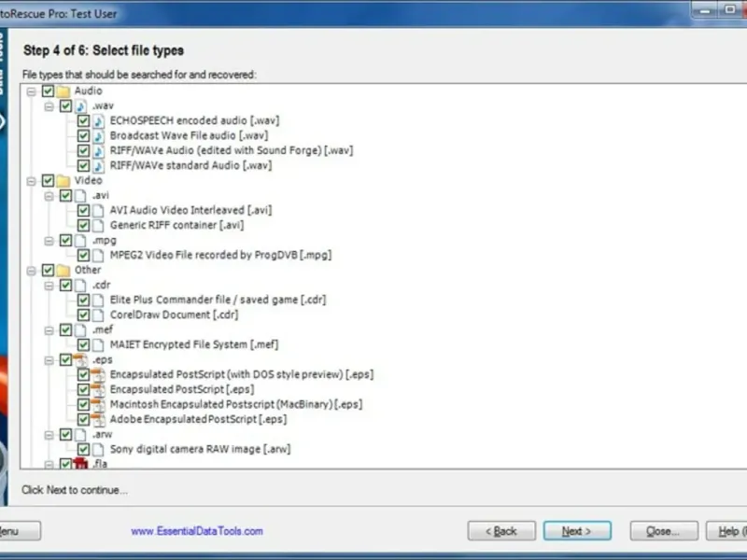Uncheck the Broadcast Wave File audio checkbox
This screenshot has width=747, height=560.
tap(83, 136)
